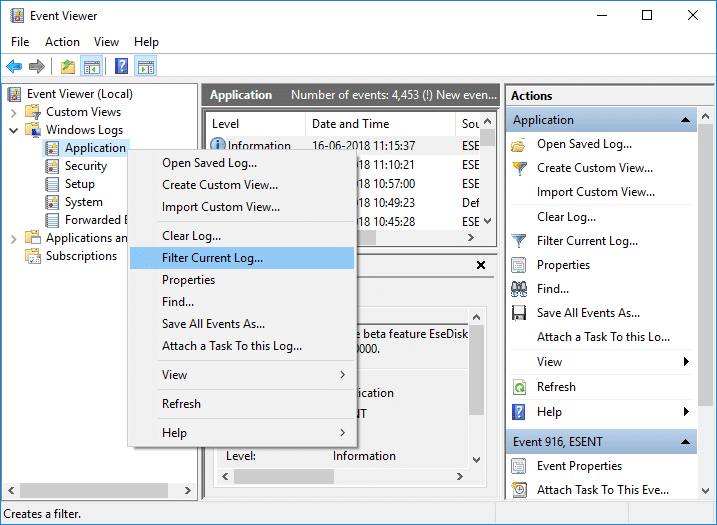
Task: Click the Subscriptions icon in tree
Action: pyautogui.click(x=33, y=256)
